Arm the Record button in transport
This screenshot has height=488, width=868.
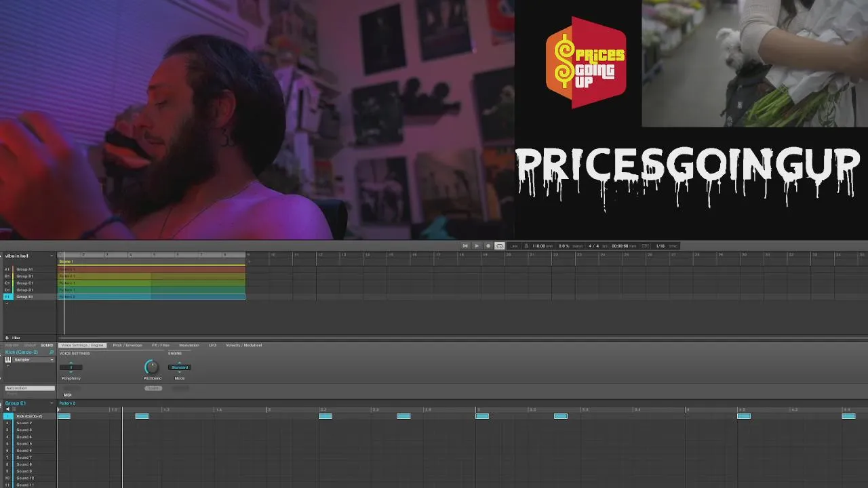point(488,246)
